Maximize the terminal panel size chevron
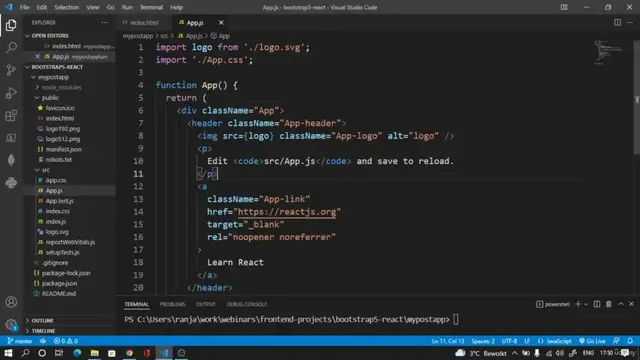 click(x=621, y=304)
